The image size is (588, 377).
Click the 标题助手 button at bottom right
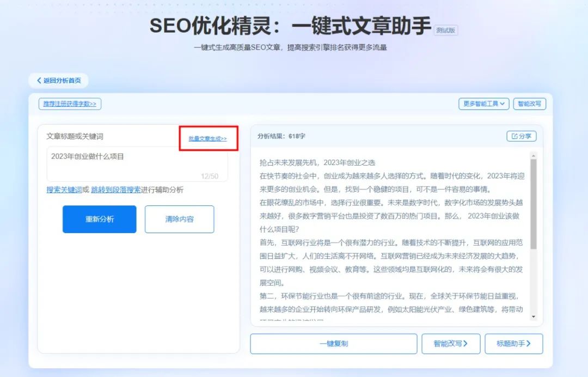[513, 343]
